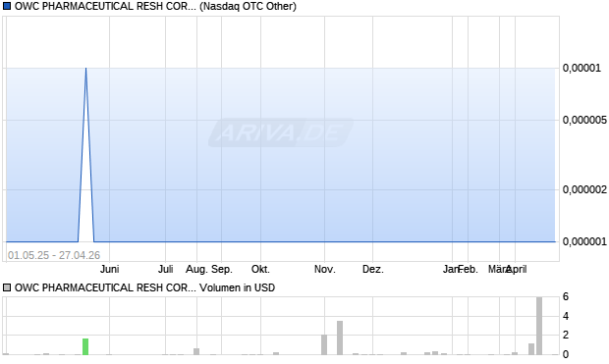609x364 pixels.
Task: Click the 'Juli' month label
Action: point(165,269)
